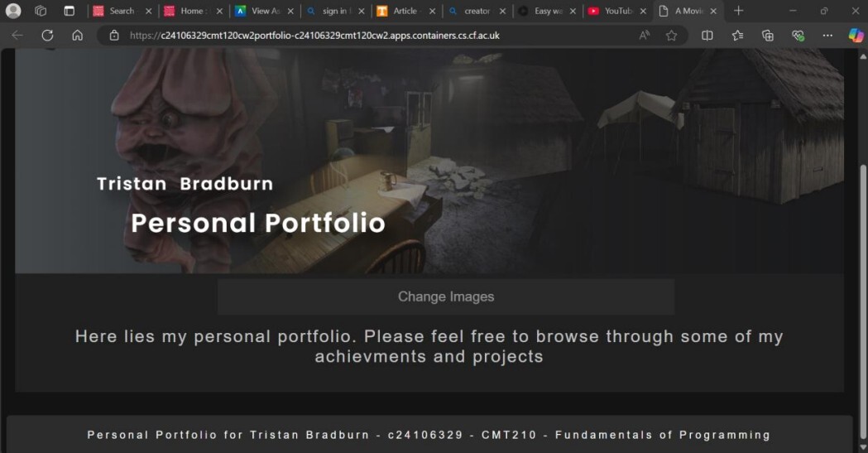This screenshot has height=453, width=868.
Task: Toggle the vertical tabs icon
Action: (x=70, y=11)
